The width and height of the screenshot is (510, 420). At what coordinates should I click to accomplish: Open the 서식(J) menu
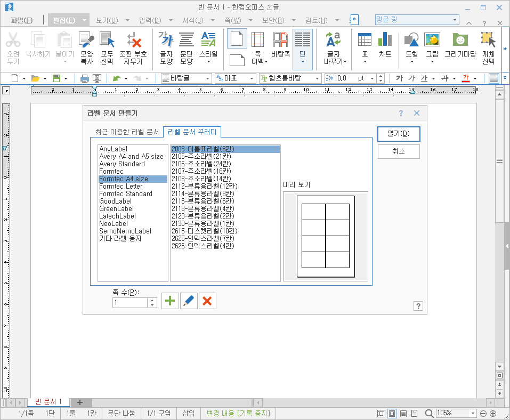[193, 20]
